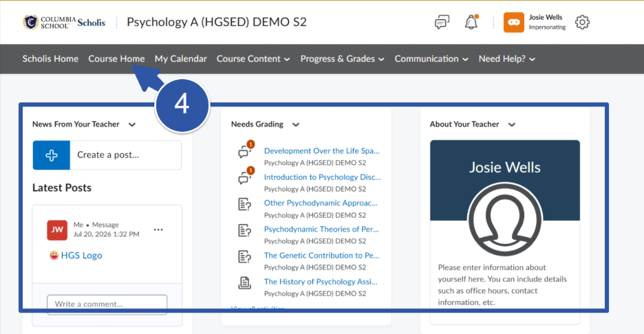Click the blue plus create post icon
The height and width of the screenshot is (334, 644).
click(52, 155)
